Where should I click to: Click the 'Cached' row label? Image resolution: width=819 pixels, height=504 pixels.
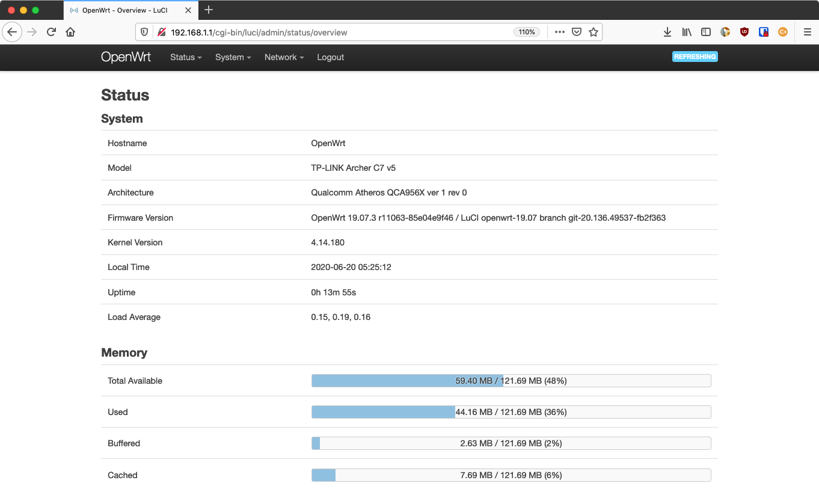pyautogui.click(x=123, y=475)
